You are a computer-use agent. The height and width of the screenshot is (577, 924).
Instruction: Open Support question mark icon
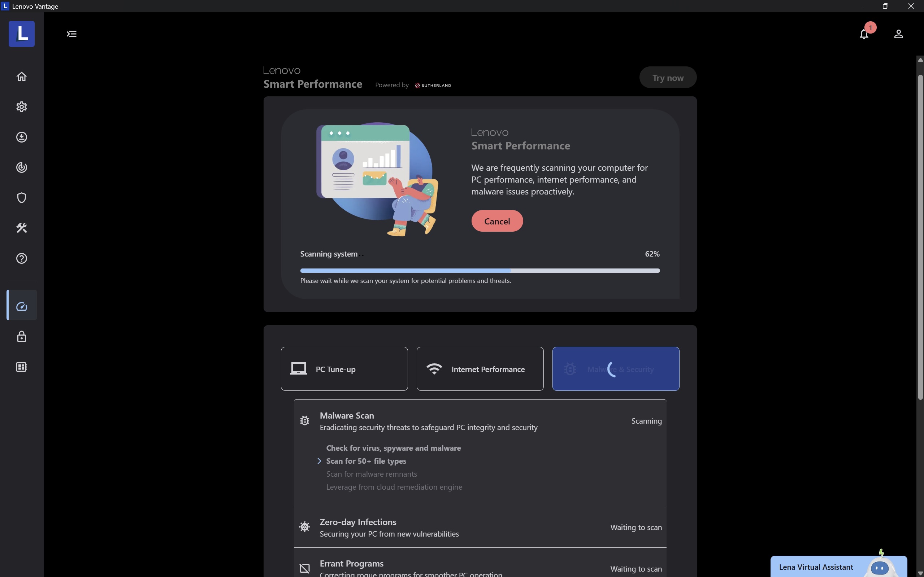tap(21, 258)
